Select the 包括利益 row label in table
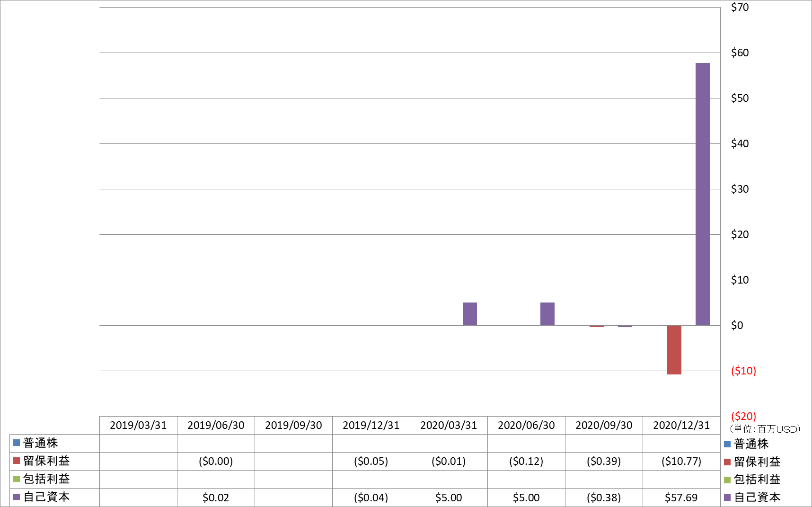 click(x=46, y=479)
